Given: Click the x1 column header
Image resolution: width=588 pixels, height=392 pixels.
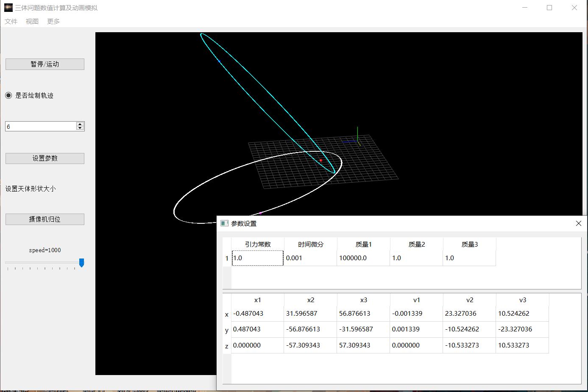Looking at the screenshot, I should click(257, 300).
